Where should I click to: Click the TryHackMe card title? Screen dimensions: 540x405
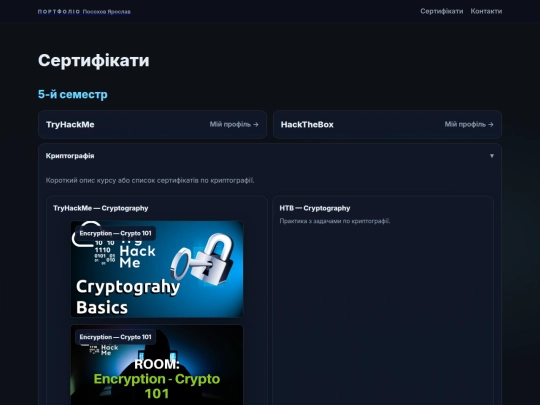coord(70,125)
